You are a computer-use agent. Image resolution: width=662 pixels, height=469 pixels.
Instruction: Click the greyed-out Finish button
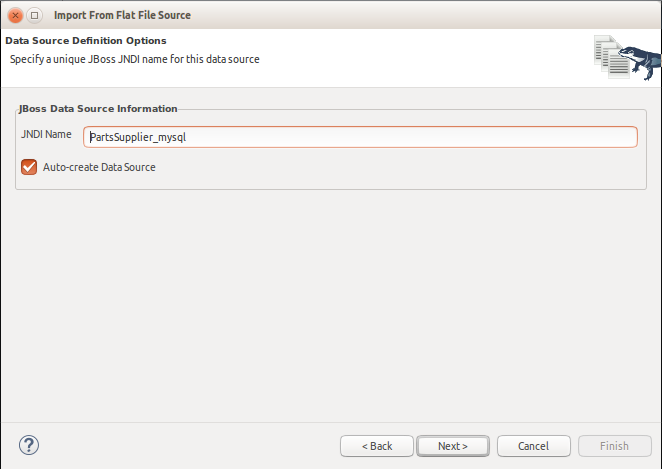614,446
